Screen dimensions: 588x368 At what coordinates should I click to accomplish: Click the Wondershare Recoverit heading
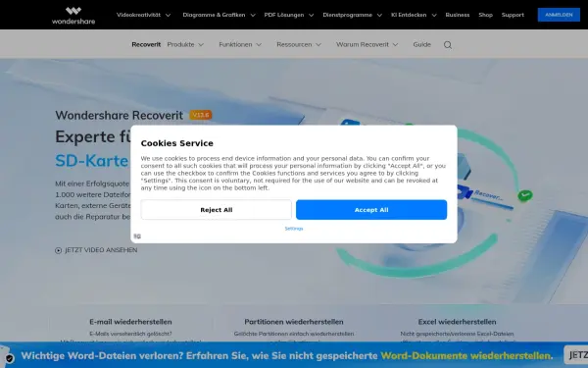coord(120,115)
